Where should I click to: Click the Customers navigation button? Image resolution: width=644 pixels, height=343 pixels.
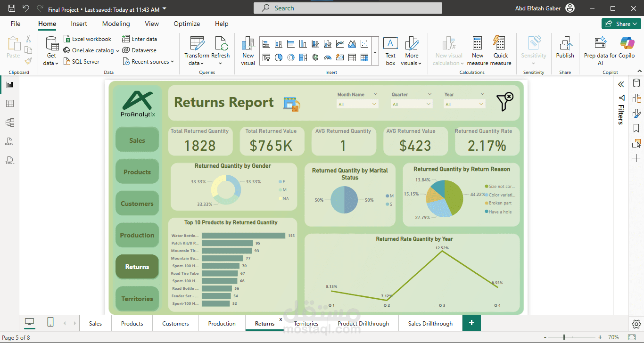137,204
